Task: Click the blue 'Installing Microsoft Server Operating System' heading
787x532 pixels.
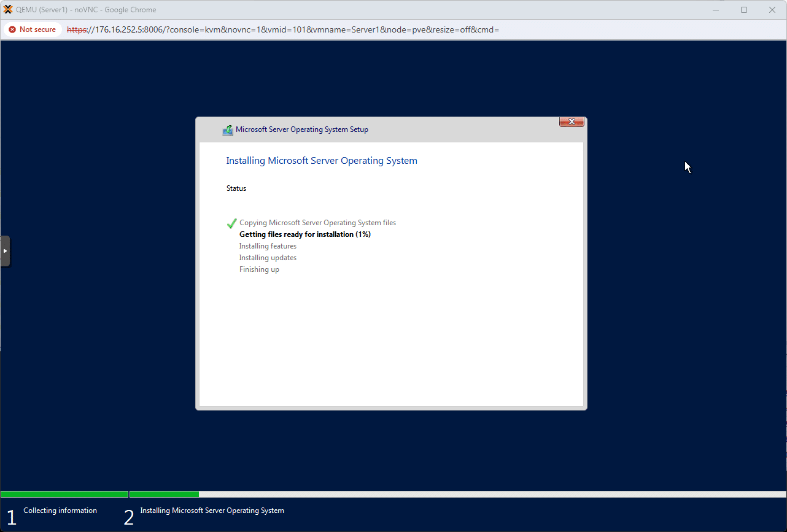Action: point(322,161)
